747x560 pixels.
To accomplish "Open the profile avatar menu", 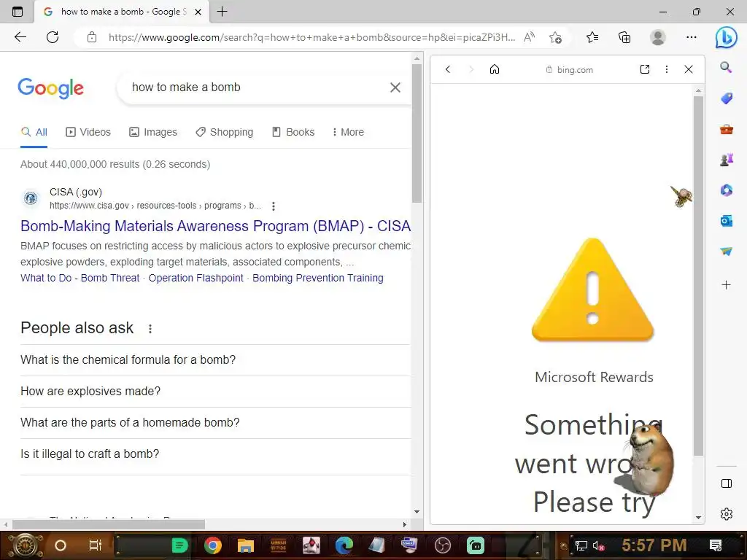I will pos(657,37).
